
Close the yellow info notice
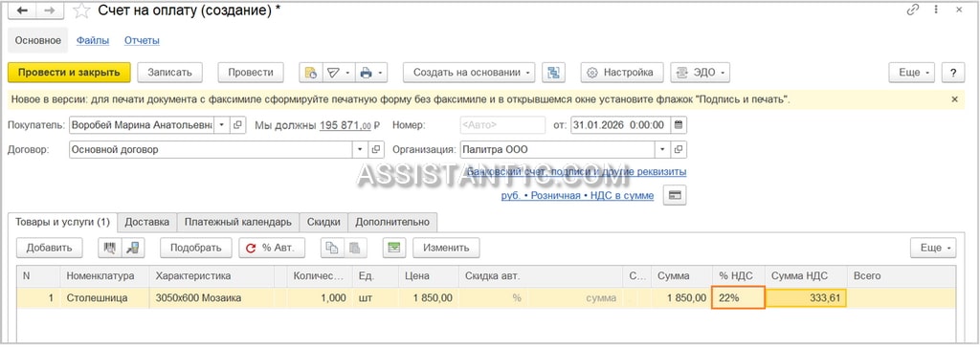[x=954, y=99]
